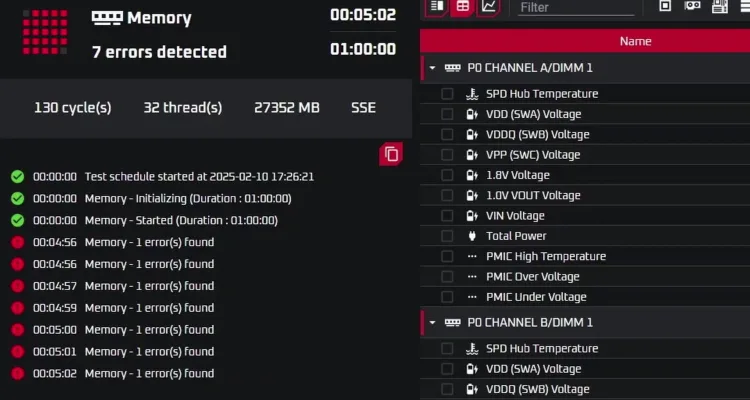Screen dimensions: 750x400
Task: Click the motherboard sensor icon
Action: 719,6
